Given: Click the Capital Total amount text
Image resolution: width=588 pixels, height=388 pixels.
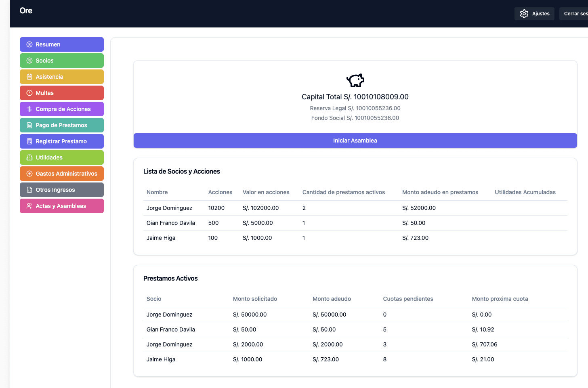Looking at the screenshot, I should tap(355, 97).
